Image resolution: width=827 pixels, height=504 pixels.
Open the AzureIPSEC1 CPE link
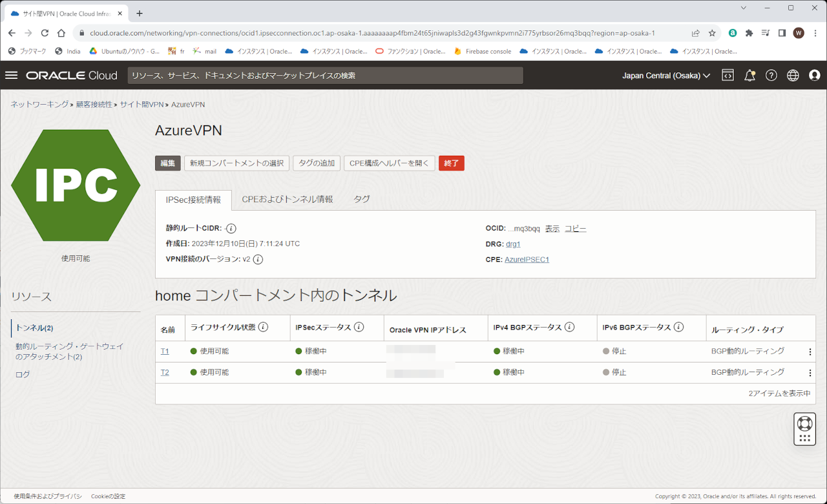pos(527,260)
